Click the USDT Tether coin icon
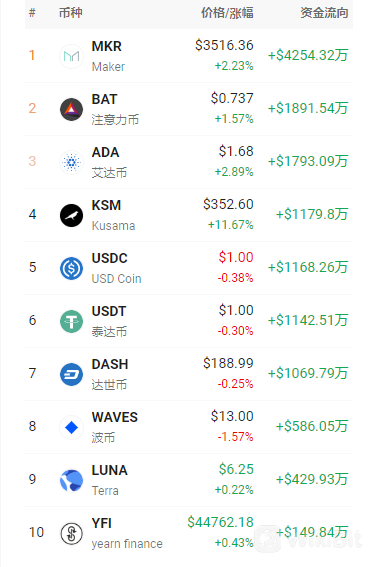This screenshot has height=567, width=375. tap(71, 321)
